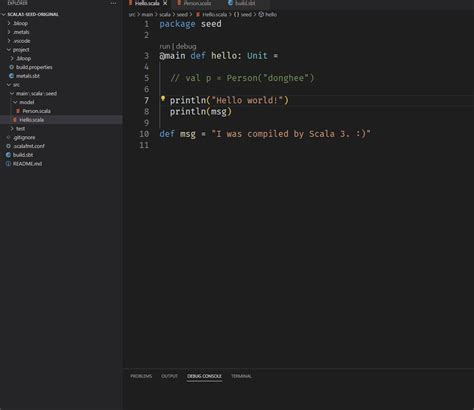
Task: Click the Unit return type on line 3
Action: 257,56
